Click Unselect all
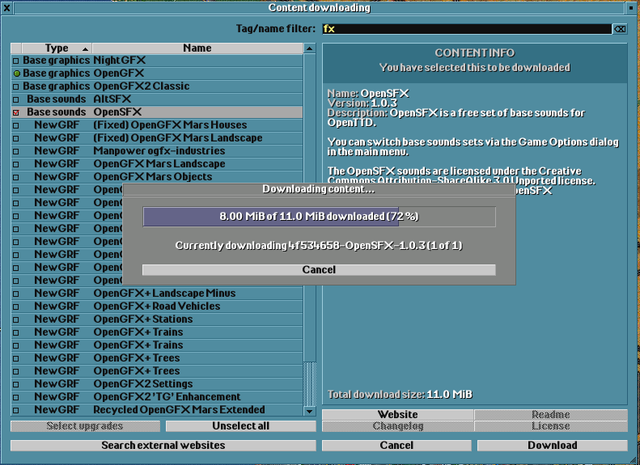The image size is (640, 465). pos(241,426)
